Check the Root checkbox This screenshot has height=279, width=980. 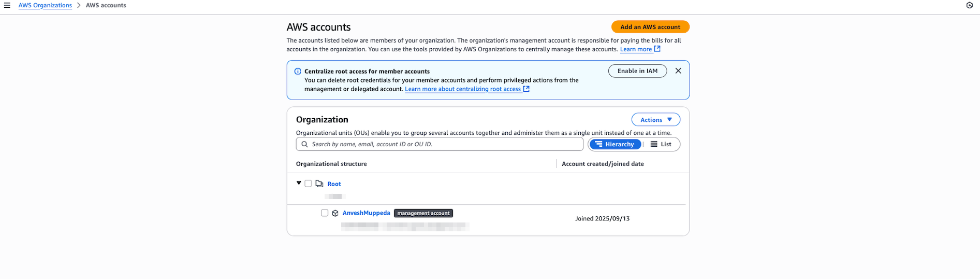tap(308, 184)
